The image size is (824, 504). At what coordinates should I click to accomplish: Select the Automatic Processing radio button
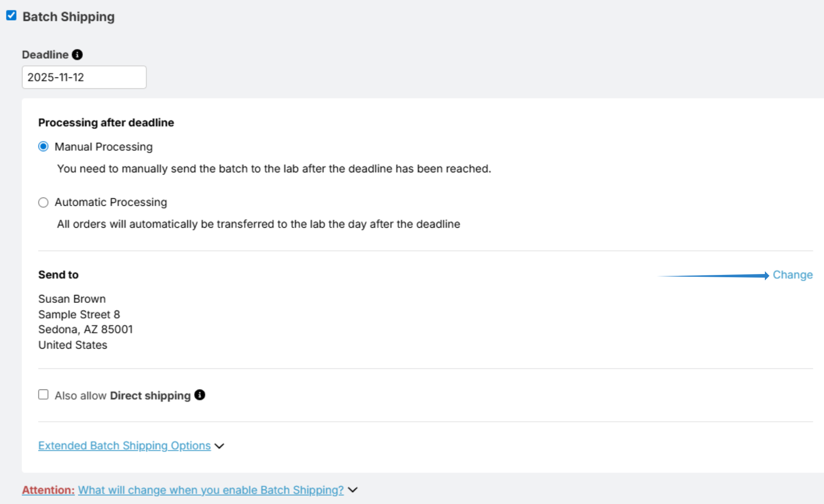[44, 202]
